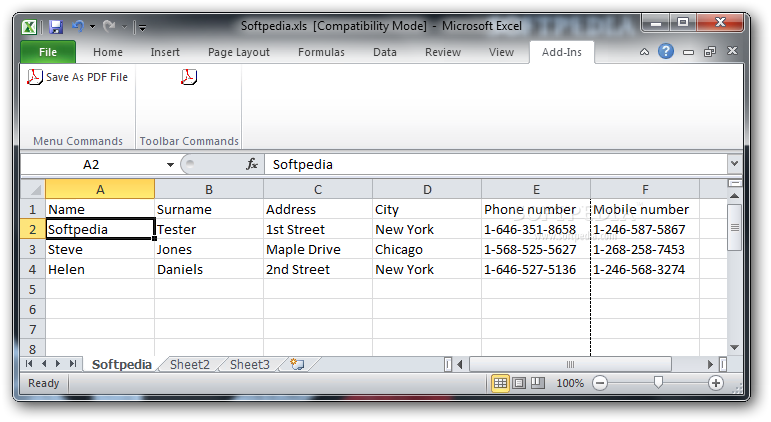
Task: Click cell with 1-646-351-8658
Action: tap(536, 230)
